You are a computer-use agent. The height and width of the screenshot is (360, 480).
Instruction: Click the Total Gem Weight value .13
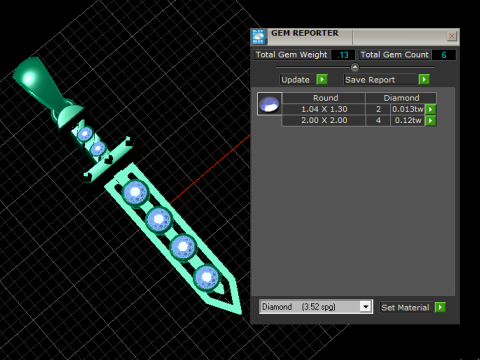(343, 55)
